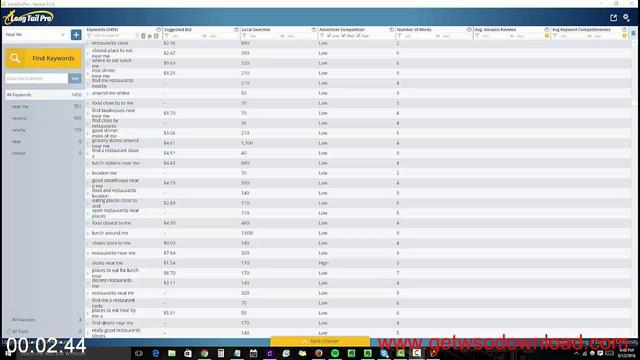Click yellow icon in Avg Keyword Competitiveness column
This screenshot has height=360, width=640.
coord(624,36)
